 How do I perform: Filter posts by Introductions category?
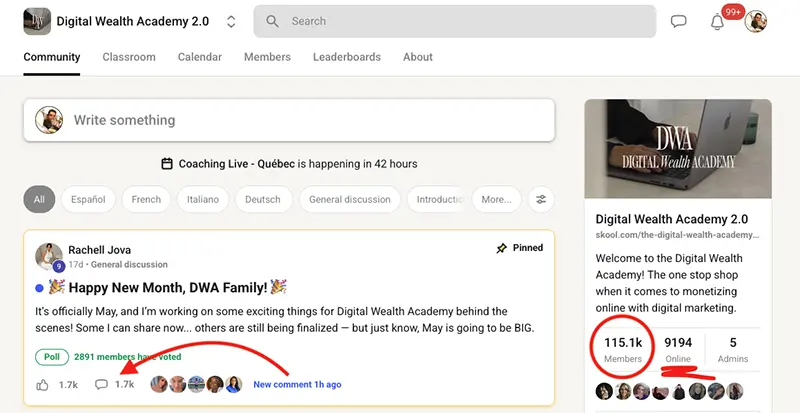(x=439, y=200)
